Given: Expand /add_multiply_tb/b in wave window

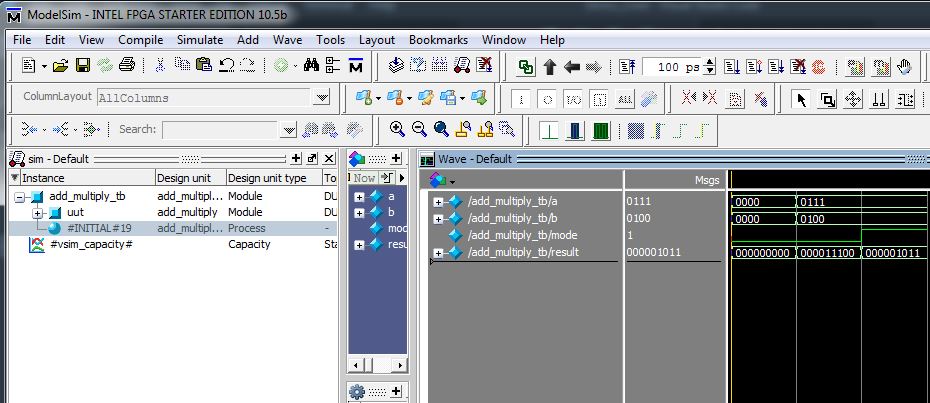Looking at the screenshot, I should click(438, 219).
